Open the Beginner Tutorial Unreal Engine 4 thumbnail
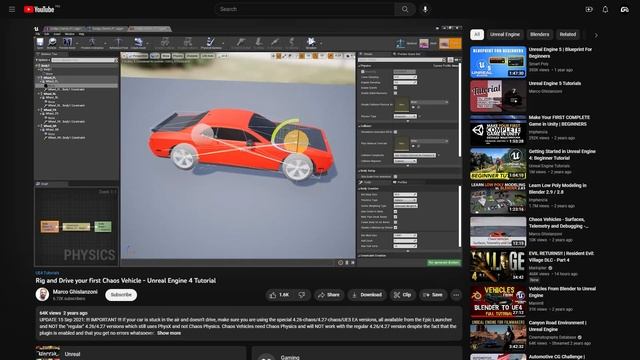 [498, 164]
